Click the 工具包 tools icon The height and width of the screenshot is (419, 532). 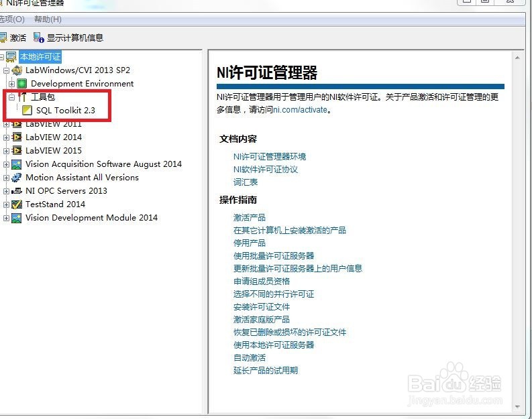tap(22, 97)
